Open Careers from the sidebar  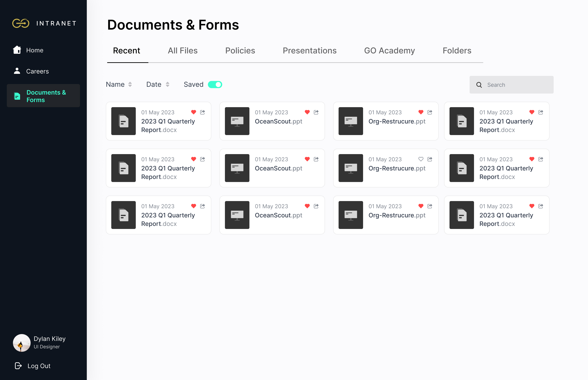[x=37, y=71]
